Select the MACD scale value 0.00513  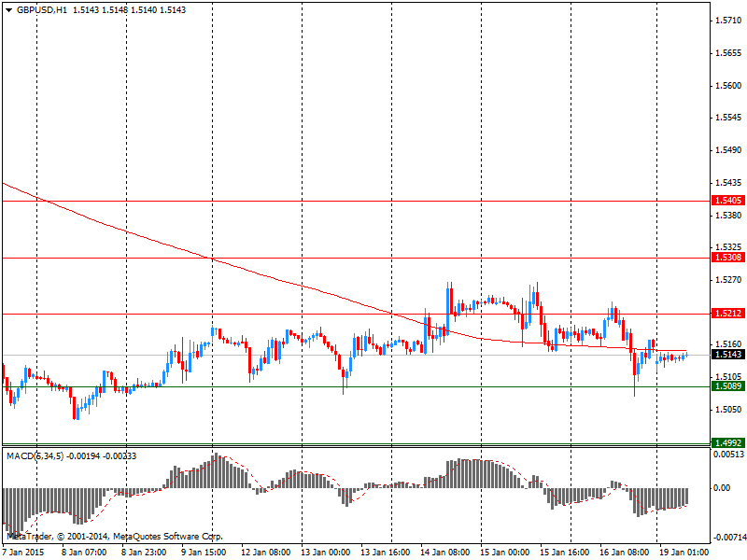(x=728, y=455)
